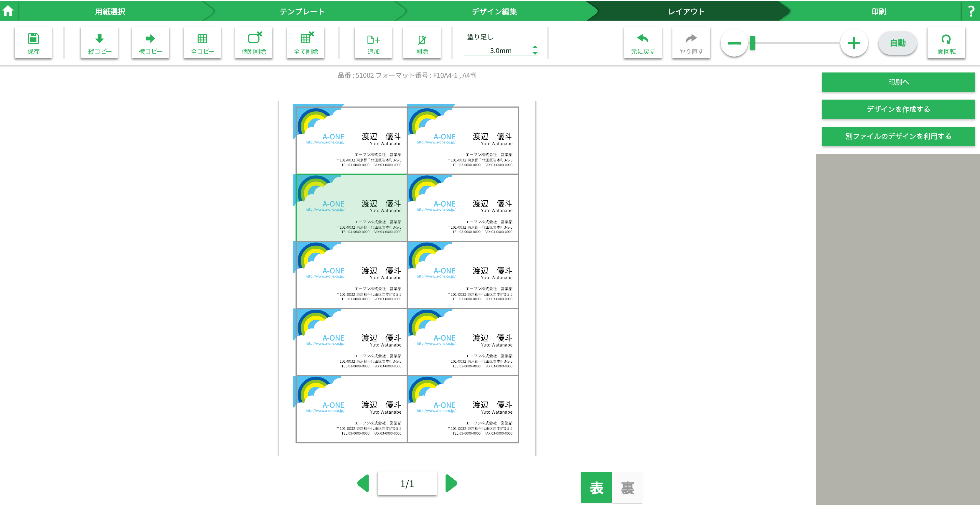The image size is (980, 505).
Task: Copy to all cards 全コピー
Action: pos(202,43)
